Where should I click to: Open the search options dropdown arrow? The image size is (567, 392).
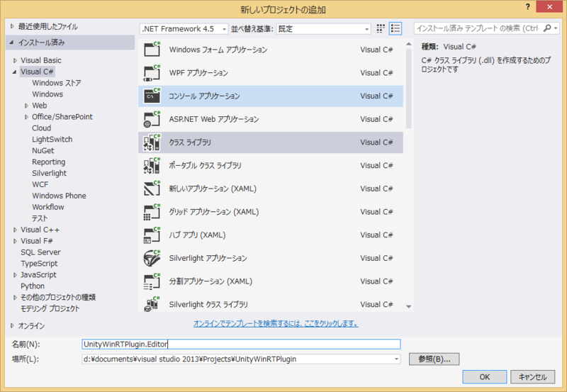coord(556,28)
